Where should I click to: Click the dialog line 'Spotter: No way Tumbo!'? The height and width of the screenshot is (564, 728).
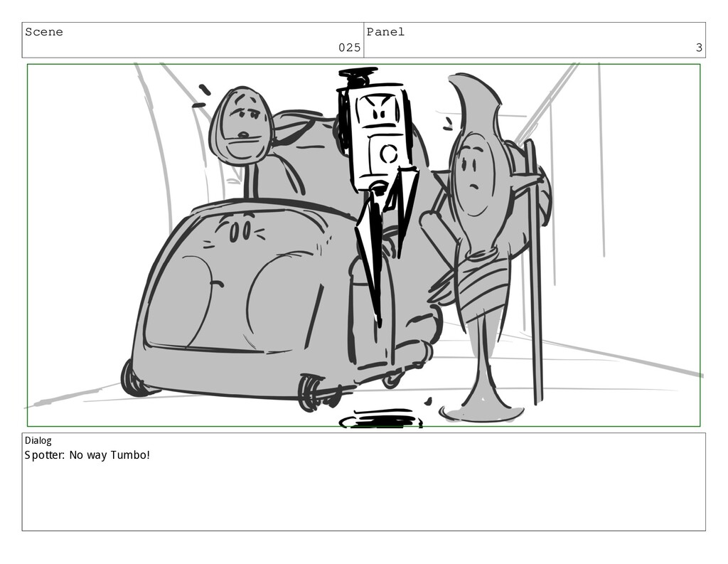[x=87, y=454]
